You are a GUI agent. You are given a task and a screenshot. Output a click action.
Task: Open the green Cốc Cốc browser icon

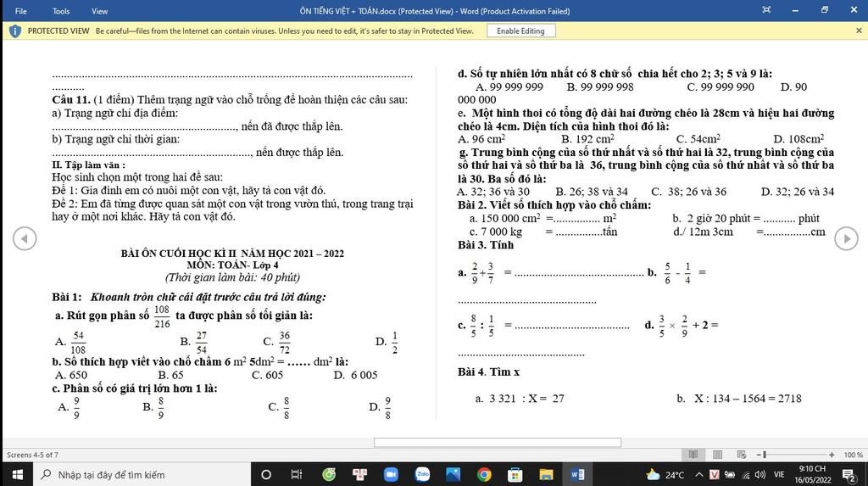[329, 474]
